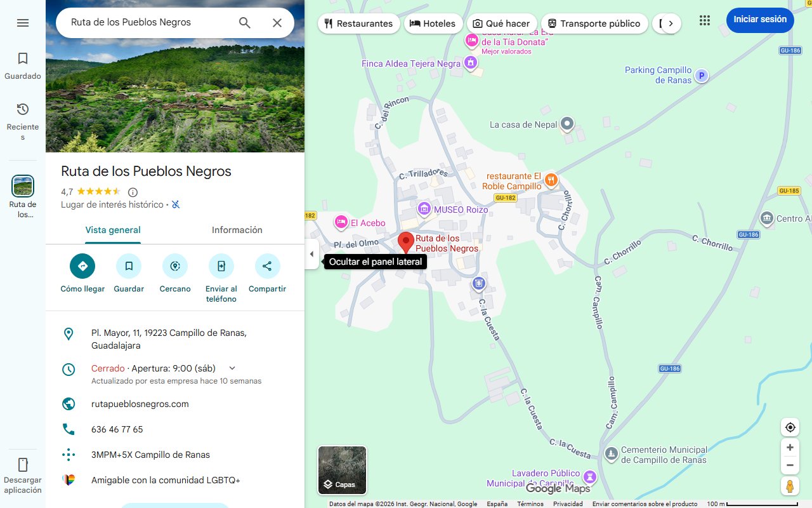Hide the side panel with the arrow toggle

tap(311, 254)
